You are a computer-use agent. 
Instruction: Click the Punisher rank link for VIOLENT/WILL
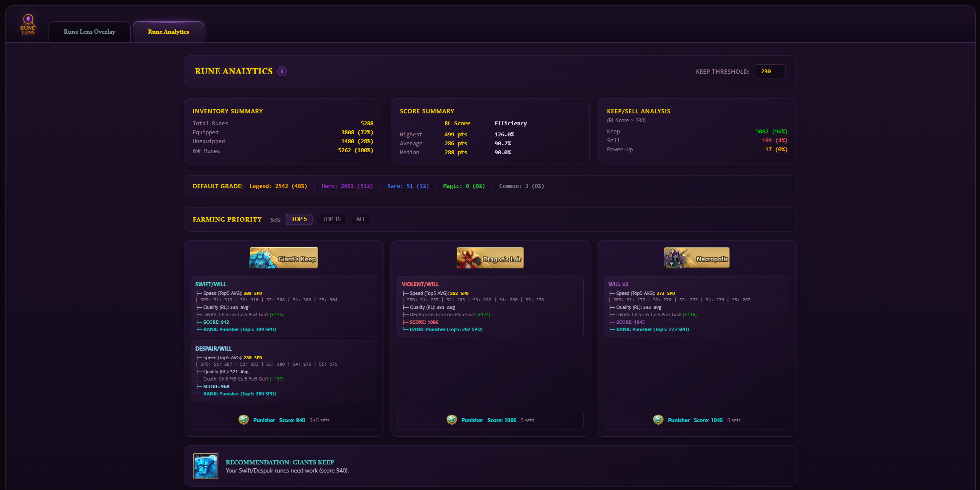[445, 329]
